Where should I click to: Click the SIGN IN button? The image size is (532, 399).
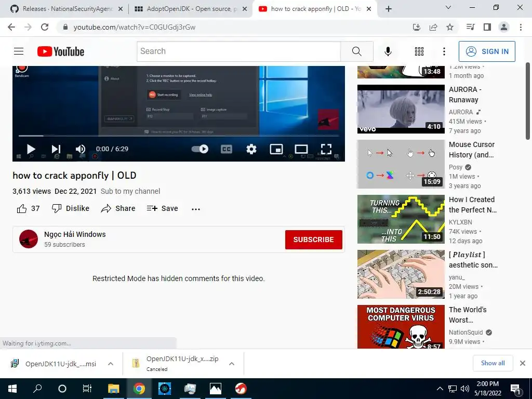[487, 51]
